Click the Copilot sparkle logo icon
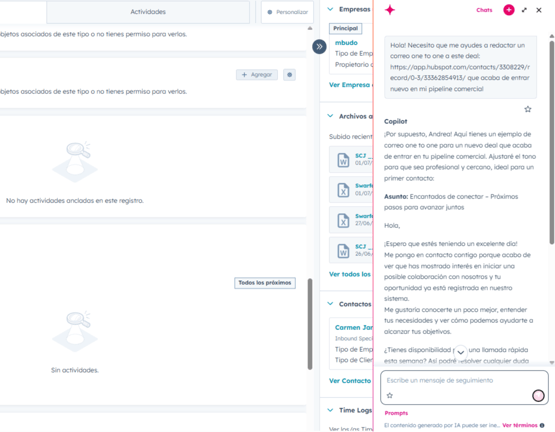This screenshot has width=555, height=432. (390, 10)
